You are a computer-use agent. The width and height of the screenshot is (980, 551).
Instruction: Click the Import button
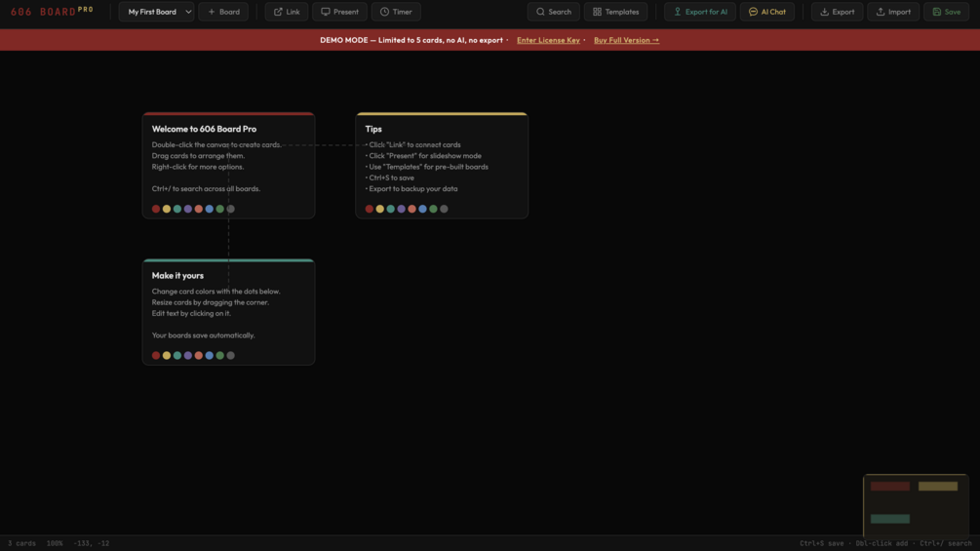894,12
